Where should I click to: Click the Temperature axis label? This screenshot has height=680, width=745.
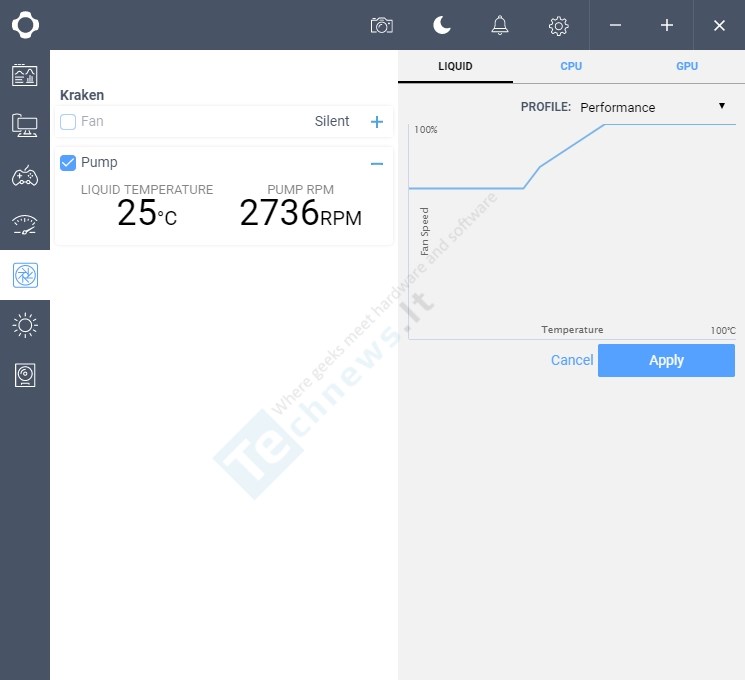pyautogui.click(x=572, y=330)
